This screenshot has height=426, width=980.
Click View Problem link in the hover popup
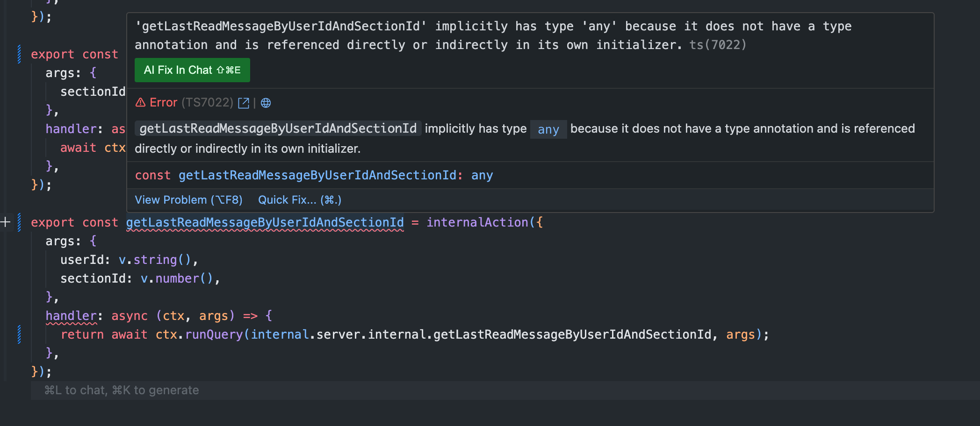point(188,200)
